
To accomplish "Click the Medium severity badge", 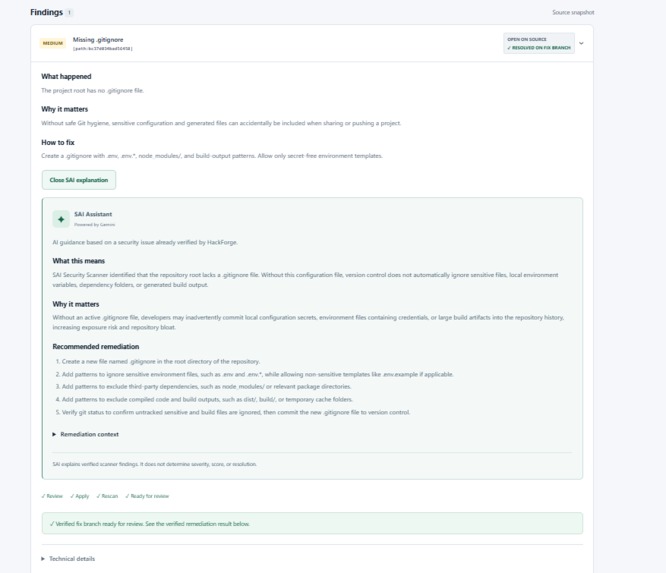I will pos(53,43).
